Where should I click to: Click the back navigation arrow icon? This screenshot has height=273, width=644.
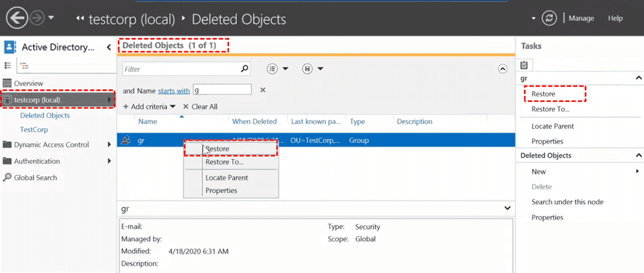click(x=17, y=18)
